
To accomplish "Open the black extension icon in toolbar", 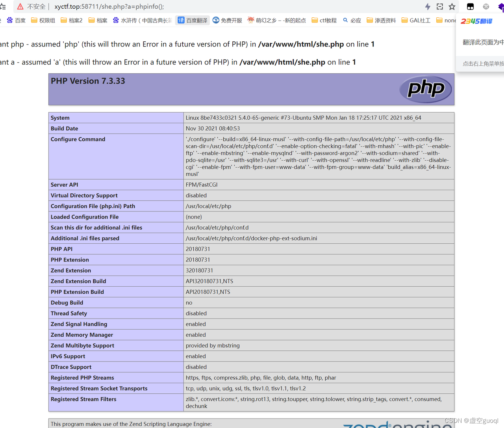I will click(x=470, y=6).
